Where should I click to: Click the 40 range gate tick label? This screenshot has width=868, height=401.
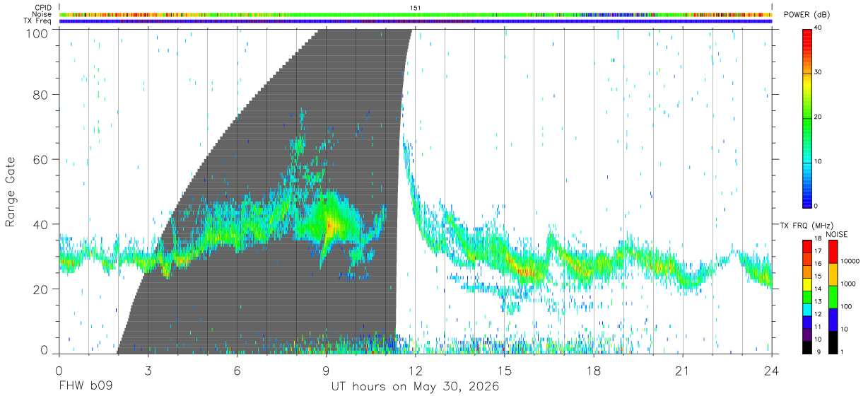[x=40, y=224]
